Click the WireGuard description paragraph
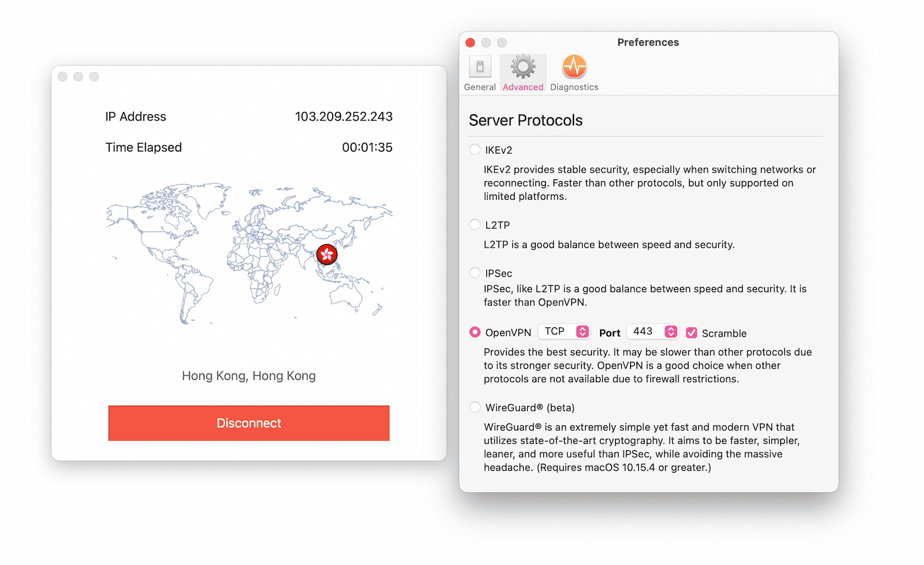Image resolution: width=924 pixels, height=565 pixels. (642, 447)
